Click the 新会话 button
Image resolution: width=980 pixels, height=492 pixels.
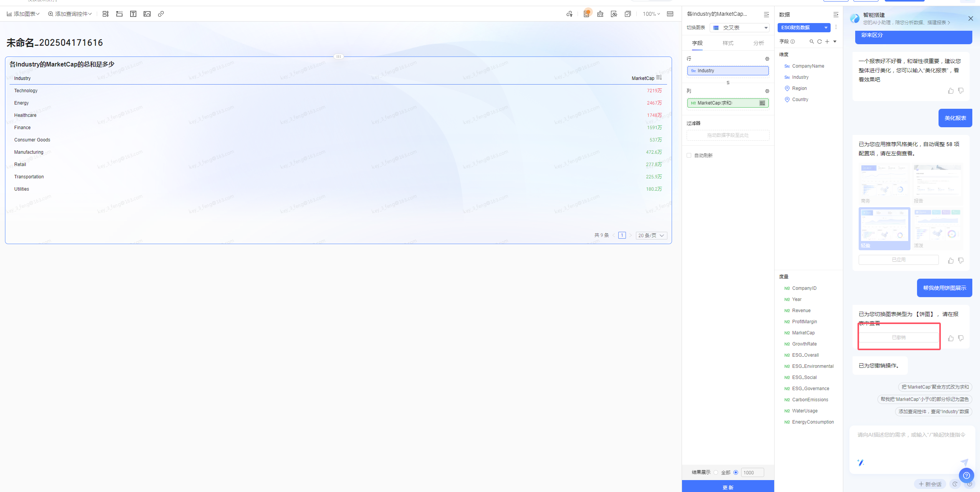click(x=930, y=484)
